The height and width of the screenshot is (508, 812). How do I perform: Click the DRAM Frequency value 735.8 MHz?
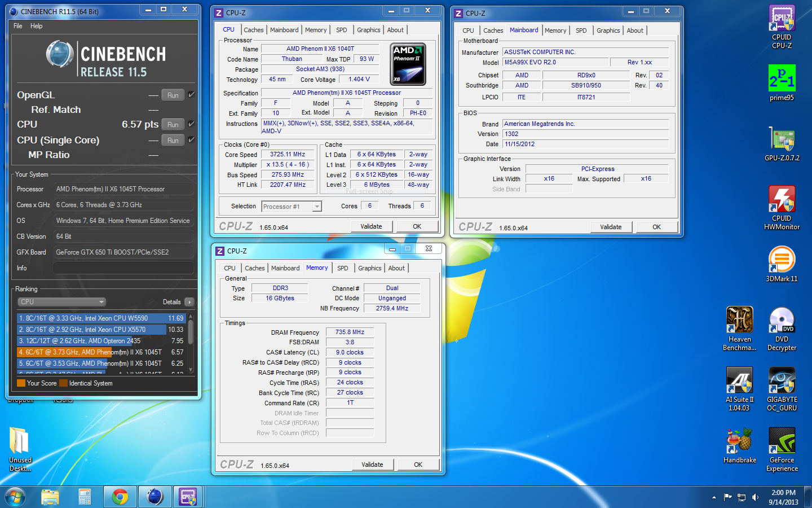pos(350,332)
